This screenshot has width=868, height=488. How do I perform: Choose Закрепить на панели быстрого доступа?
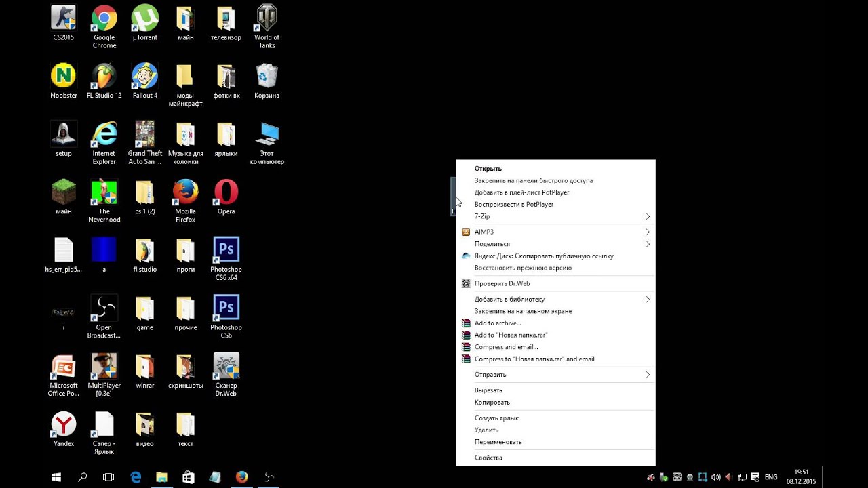click(x=555, y=181)
